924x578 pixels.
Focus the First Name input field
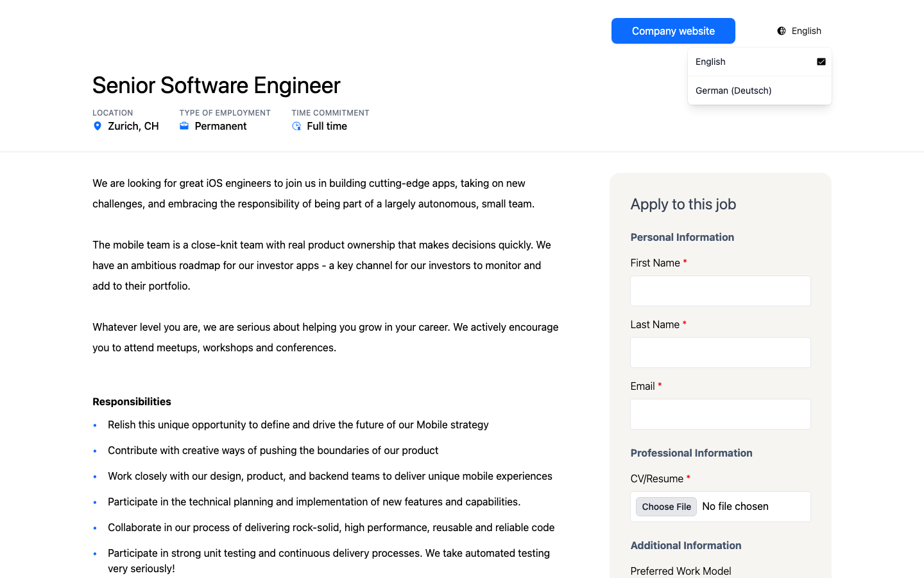coord(721,291)
